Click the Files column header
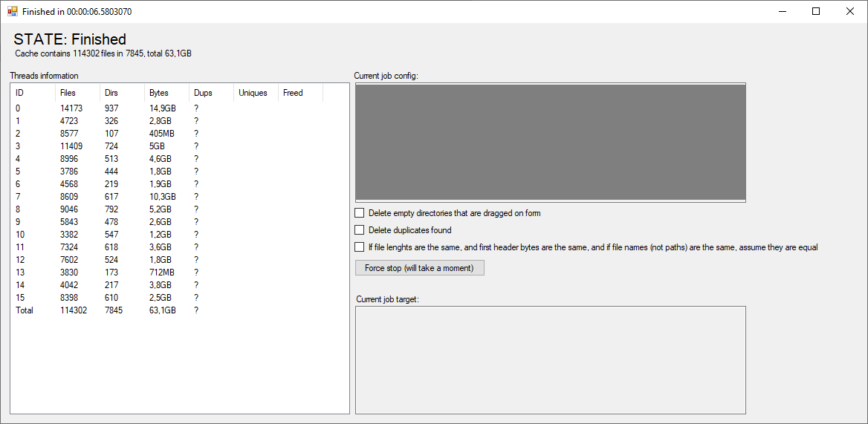The image size is (868, 424). (77, 93)
